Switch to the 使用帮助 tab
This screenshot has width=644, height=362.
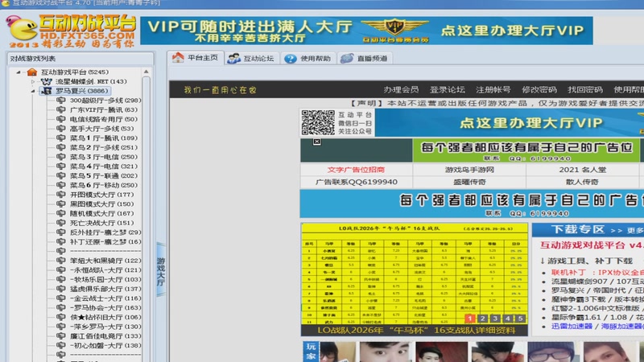tap(308, 58)
